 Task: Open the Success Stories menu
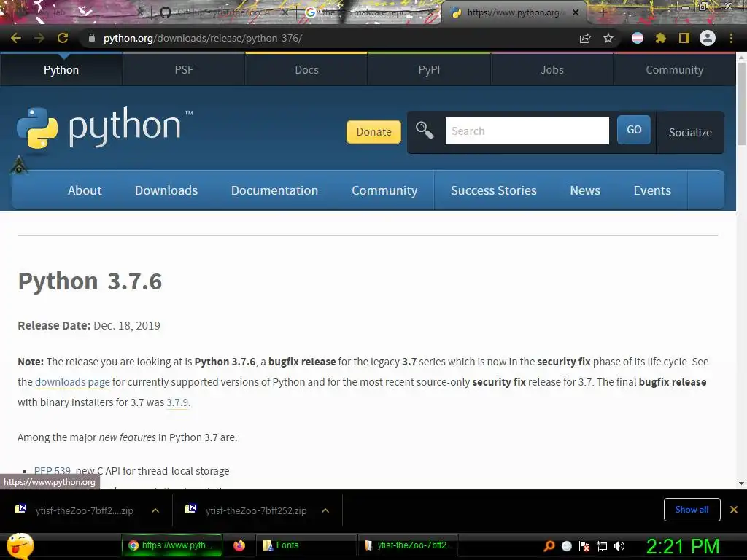(494, 190)
